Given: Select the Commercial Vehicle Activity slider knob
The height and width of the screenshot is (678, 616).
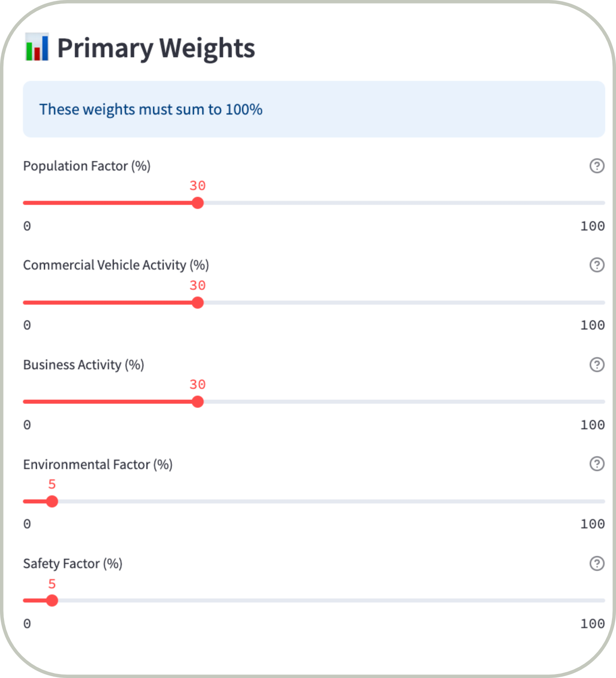Looking at the screenshot, I should pyautogui.click(x=198, y=303).
